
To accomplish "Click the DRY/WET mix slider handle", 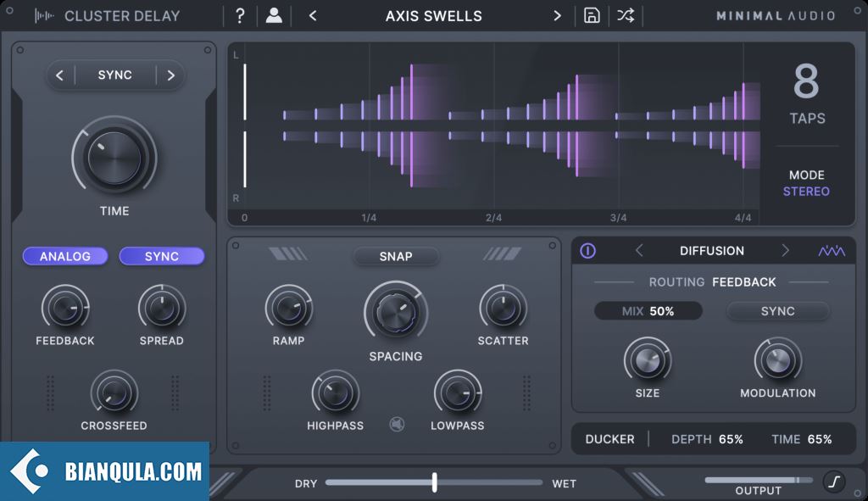I will pos(435,482).
